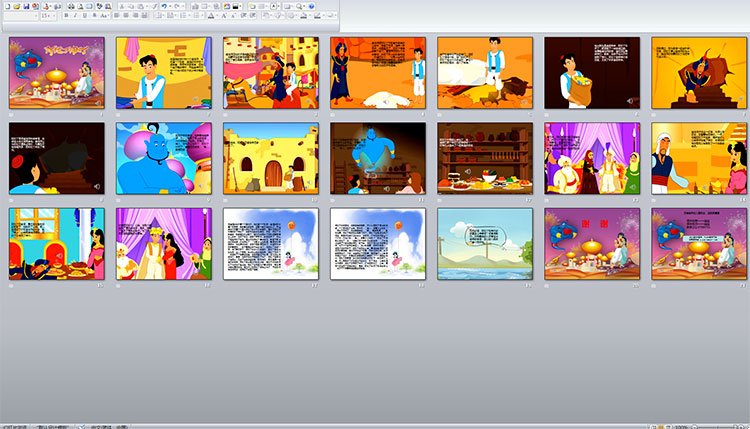The width and height of the screenshot is (750, 429).
Task: Select slide 19 thumbnail of sky and sea landscape
Action: point(485,244)
